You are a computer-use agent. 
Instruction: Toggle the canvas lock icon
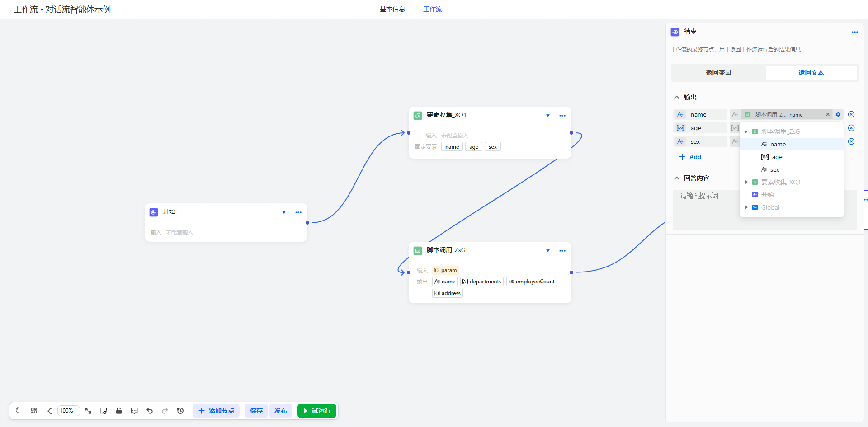pos(119,411)
